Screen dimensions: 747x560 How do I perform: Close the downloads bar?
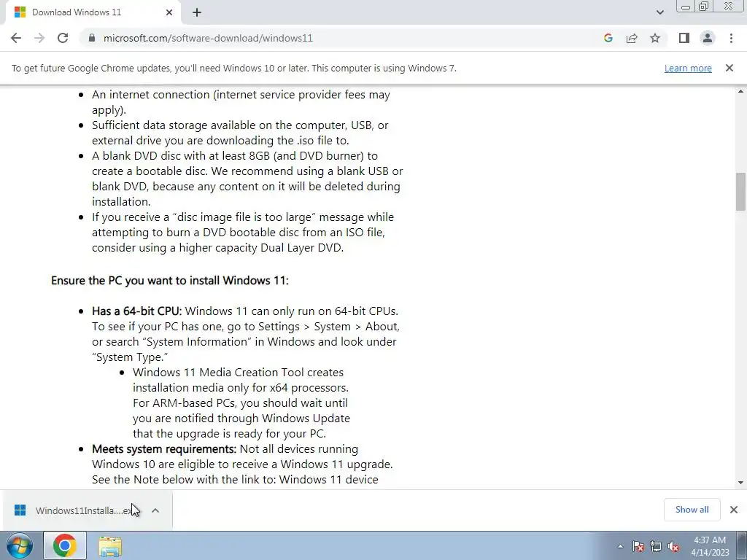[x=734, y=510]
